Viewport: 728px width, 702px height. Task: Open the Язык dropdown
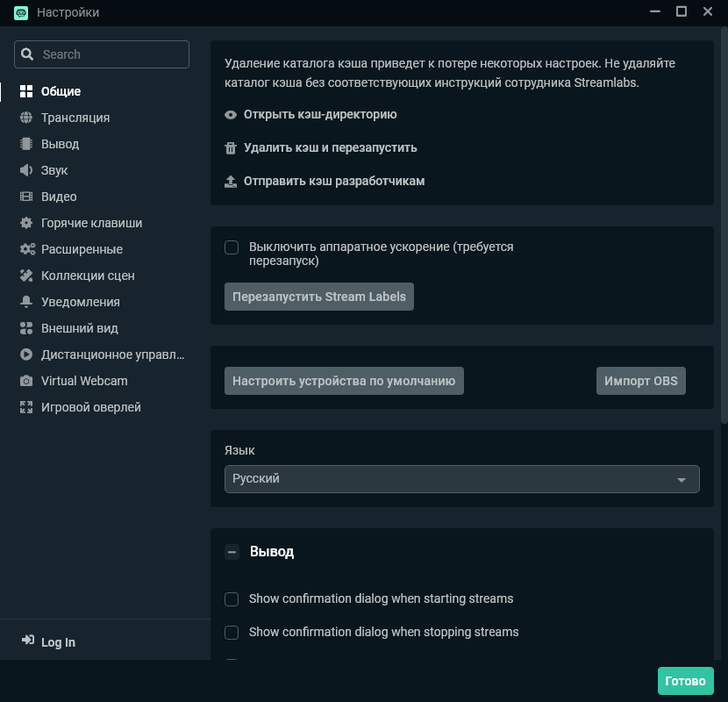point(461,479)
